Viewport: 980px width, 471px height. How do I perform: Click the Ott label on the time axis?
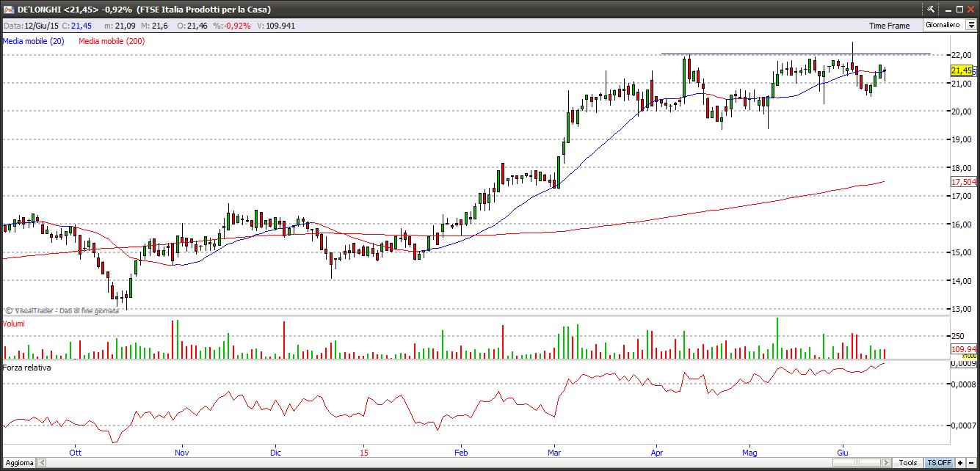point(74,453)
